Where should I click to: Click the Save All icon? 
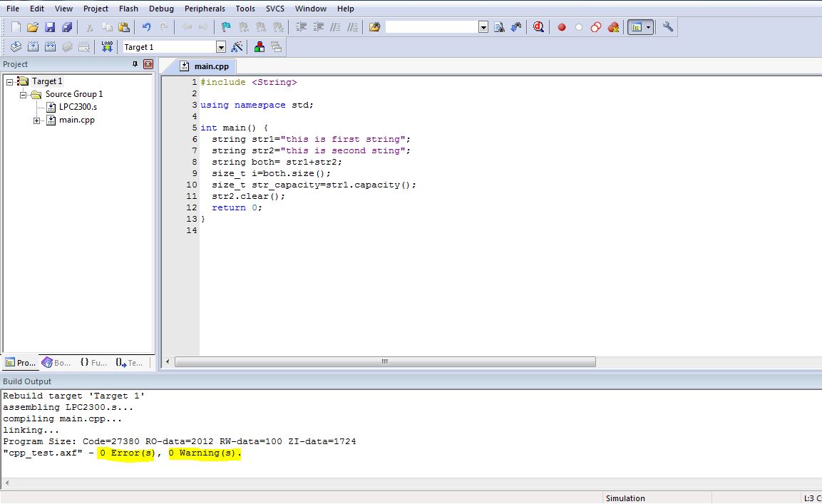click(x=67, y=27)
